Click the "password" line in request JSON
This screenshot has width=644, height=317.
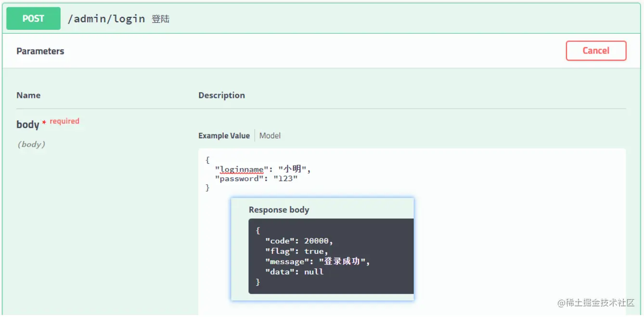pos(256,179)
